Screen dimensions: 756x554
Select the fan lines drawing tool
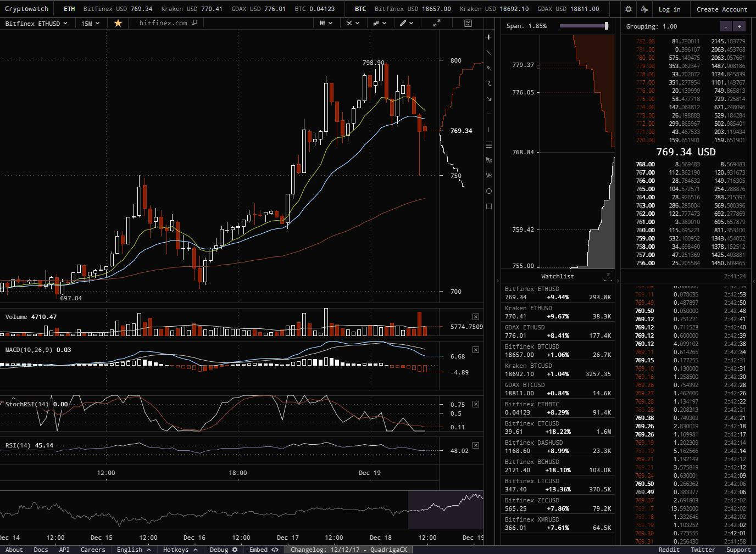click(489, 160)
